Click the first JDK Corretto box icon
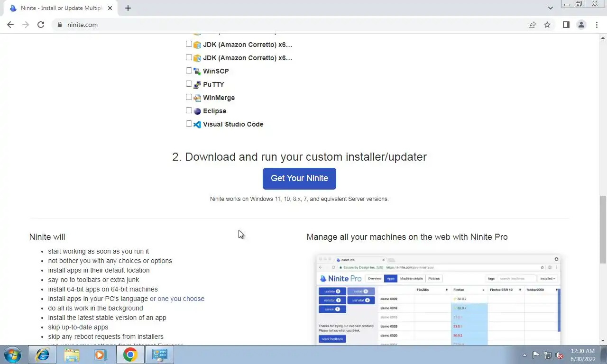607x364 pixels. pyautogui.click(x=197, y=45)
